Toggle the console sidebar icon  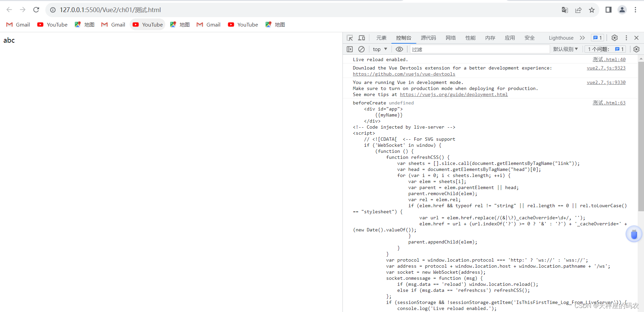pyautogui.click(x=350, y=49)
